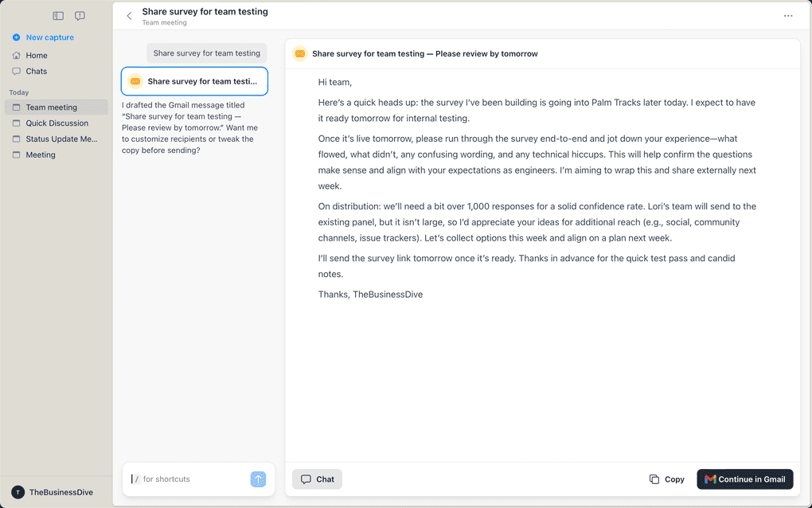Start a New capture

[x=49, y=37]
